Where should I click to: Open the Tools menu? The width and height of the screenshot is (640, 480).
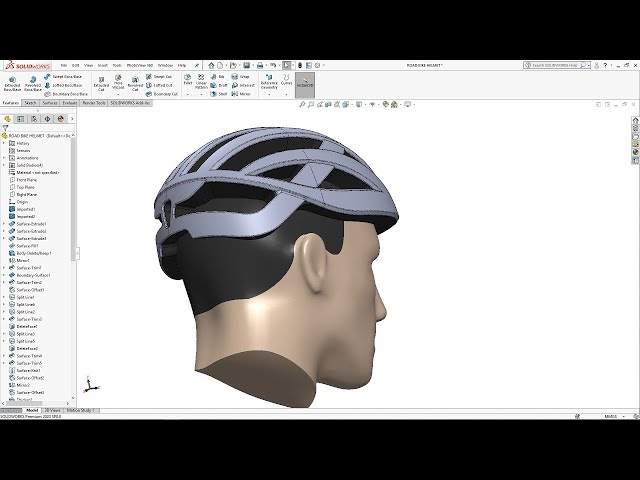pyautogui.click(x=117, y=65)
